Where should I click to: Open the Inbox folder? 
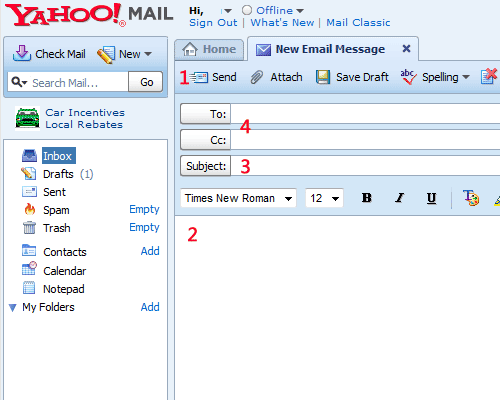tap(57, 156)
